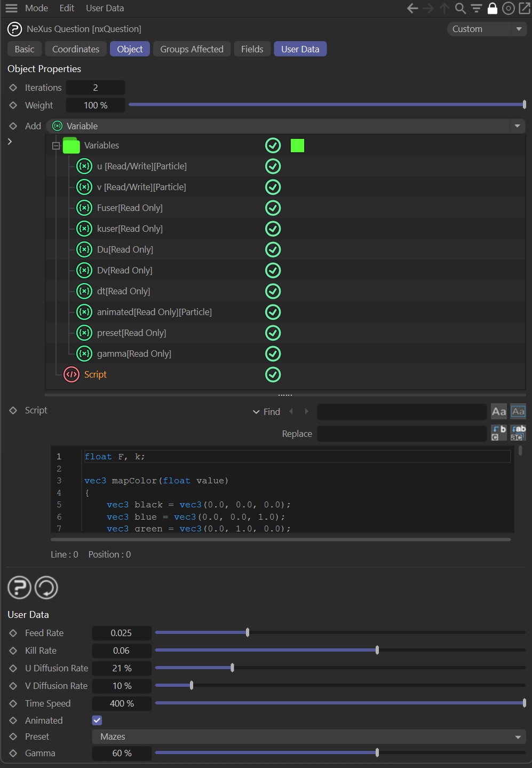Screen dimensions: 532x768
Task: Toggle the lock element icon
Action: (493, 9)
